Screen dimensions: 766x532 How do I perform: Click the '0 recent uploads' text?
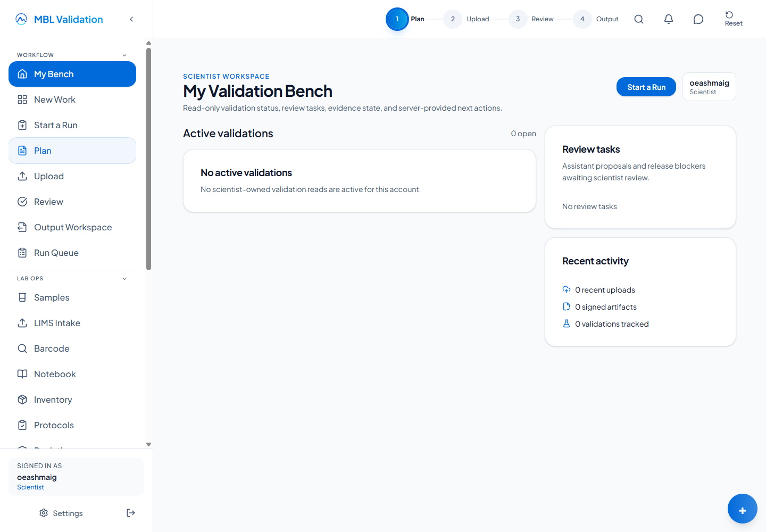[605, 290]
